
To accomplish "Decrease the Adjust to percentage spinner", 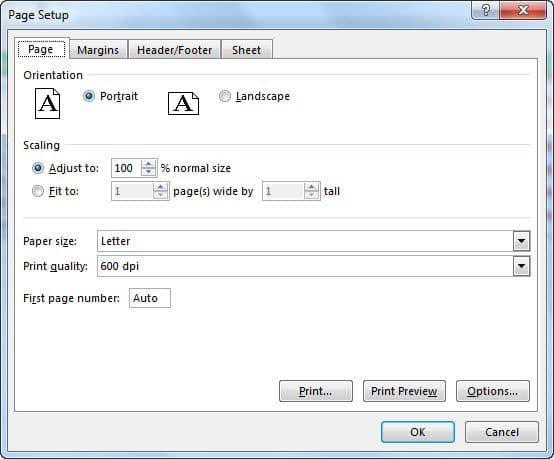I will [148, 172].
